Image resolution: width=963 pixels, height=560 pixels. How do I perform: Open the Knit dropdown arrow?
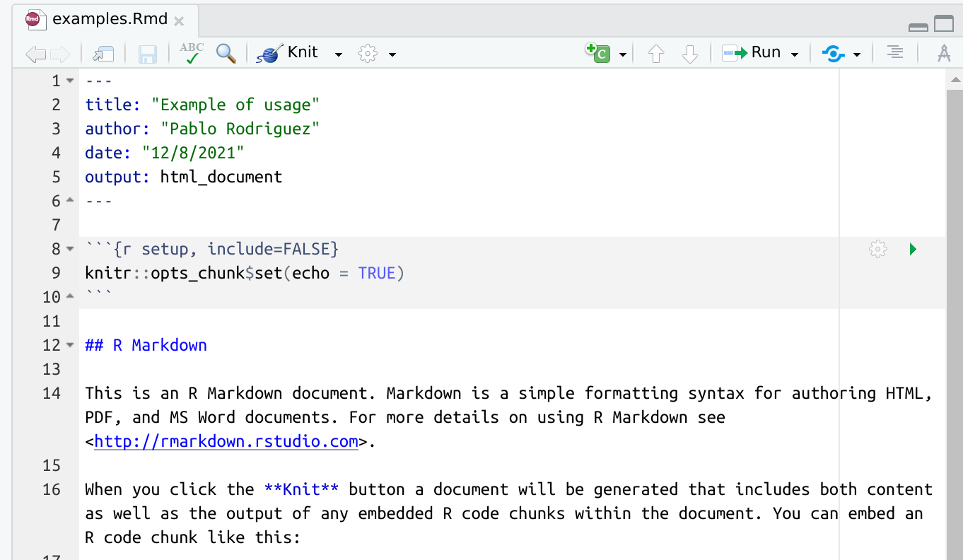pos(339,54)
